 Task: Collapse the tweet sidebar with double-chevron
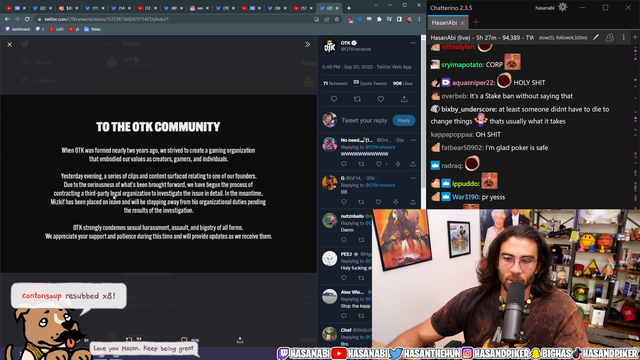click(x=307, y=44)
